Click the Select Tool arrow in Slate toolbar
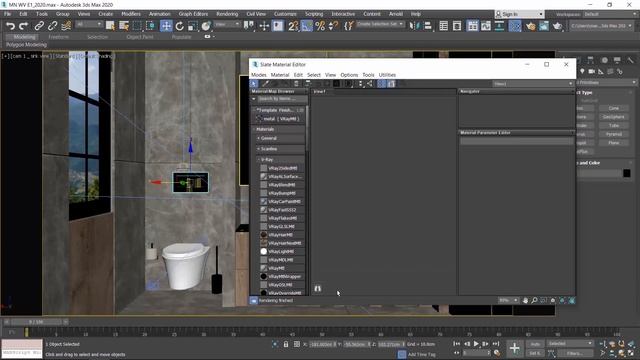Viewport: 640px width, 360px height. [254, 84]
